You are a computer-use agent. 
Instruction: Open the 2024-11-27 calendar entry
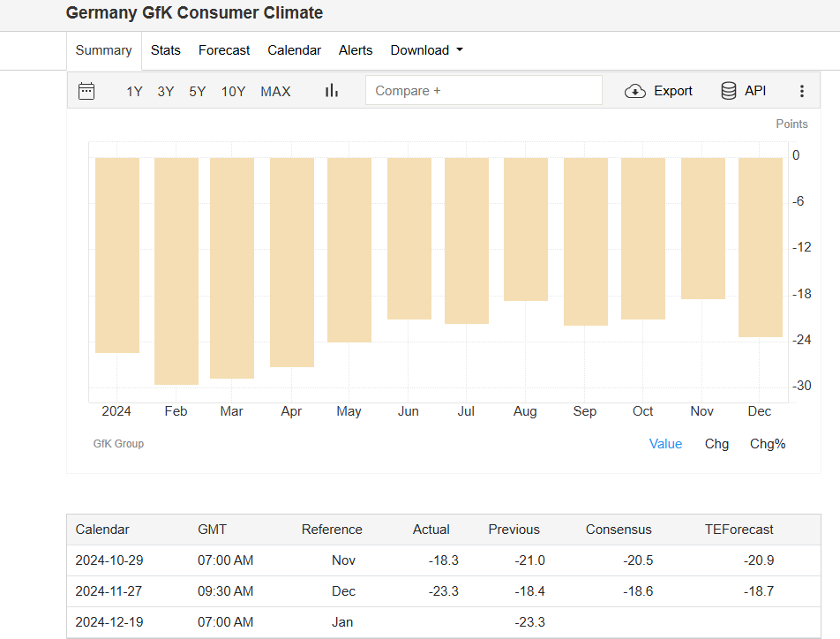[109, 591]
